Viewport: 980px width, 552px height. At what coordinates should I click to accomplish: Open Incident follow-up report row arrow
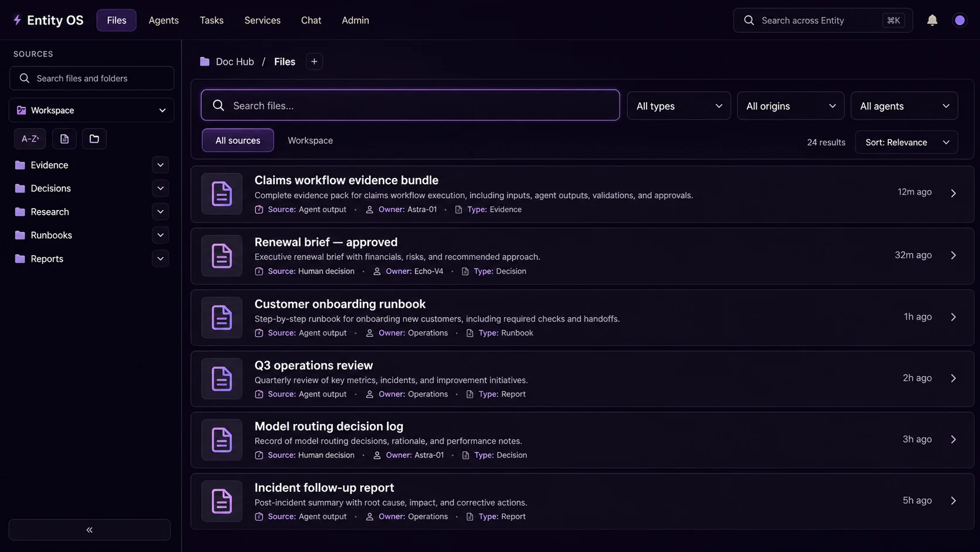[x=953, y=500]
